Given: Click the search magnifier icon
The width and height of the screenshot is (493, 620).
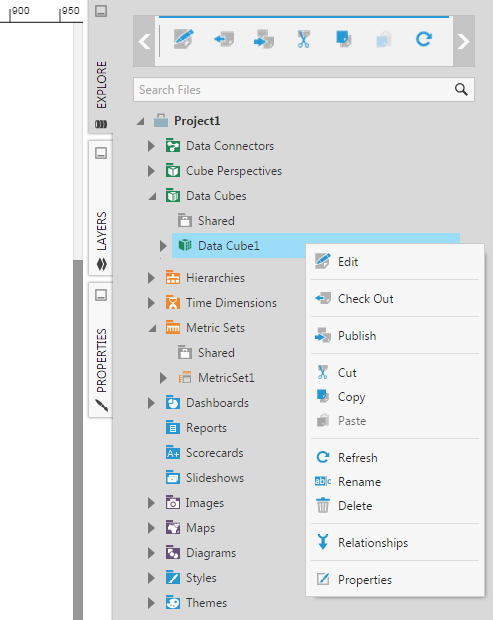Looking at the screenshot, I should tap(461, 89).
